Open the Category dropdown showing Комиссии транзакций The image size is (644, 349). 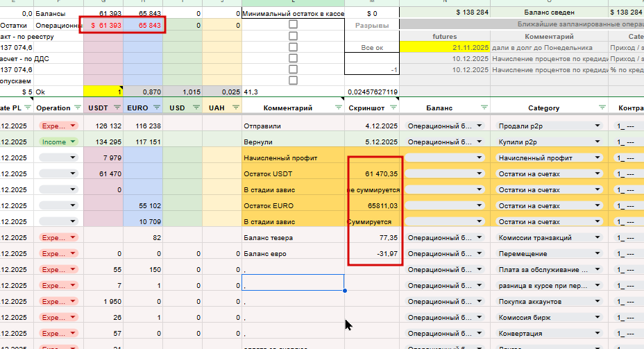coord(549,238)
